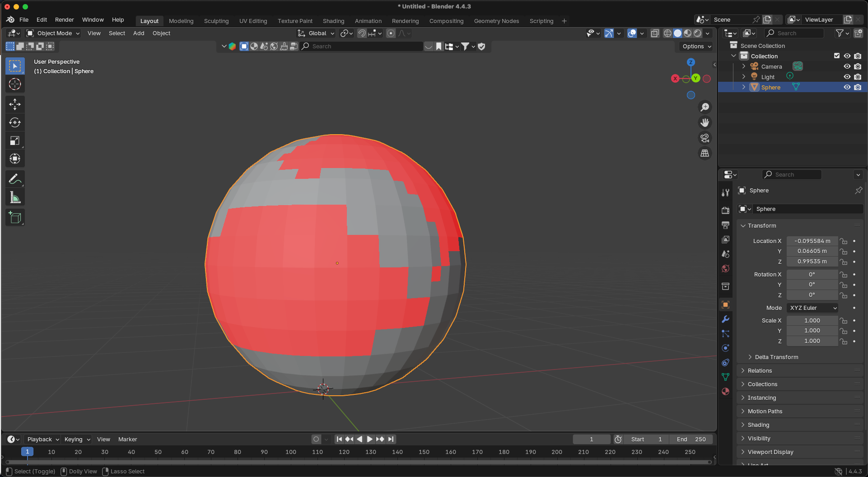Image resolution: width=868 pixels, height=477 pixels.
Task: Hide the Camera in viewport
Action: pyautogui.click(x=847, y=66)
